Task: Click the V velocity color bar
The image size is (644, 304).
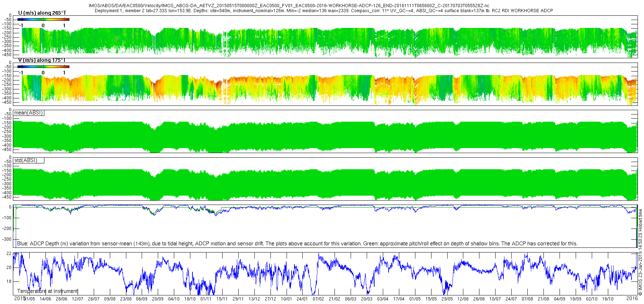Action: click(x=43, y=67)
